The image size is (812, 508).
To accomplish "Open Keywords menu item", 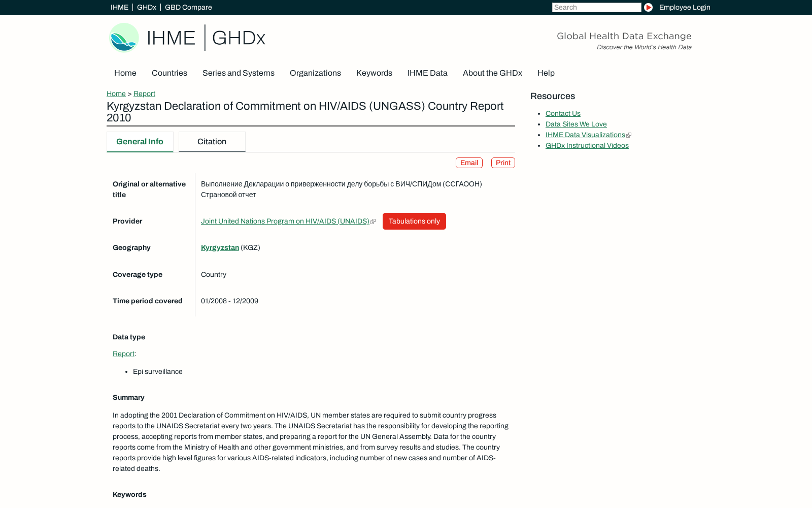I will (374, 73).
